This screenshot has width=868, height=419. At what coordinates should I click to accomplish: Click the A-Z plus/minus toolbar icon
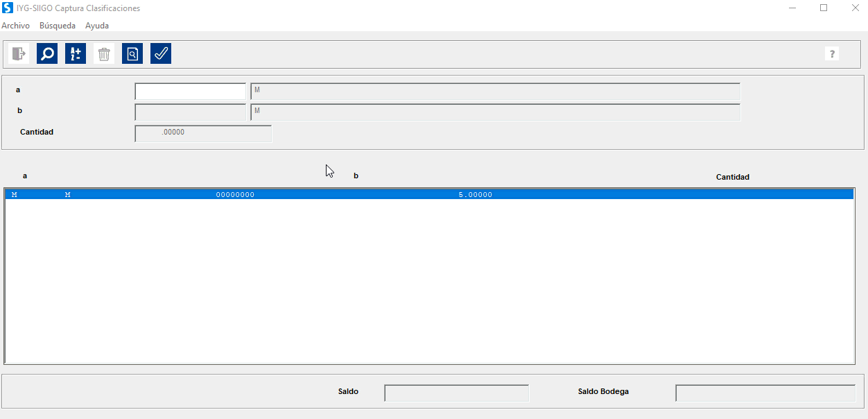[76, 53]
